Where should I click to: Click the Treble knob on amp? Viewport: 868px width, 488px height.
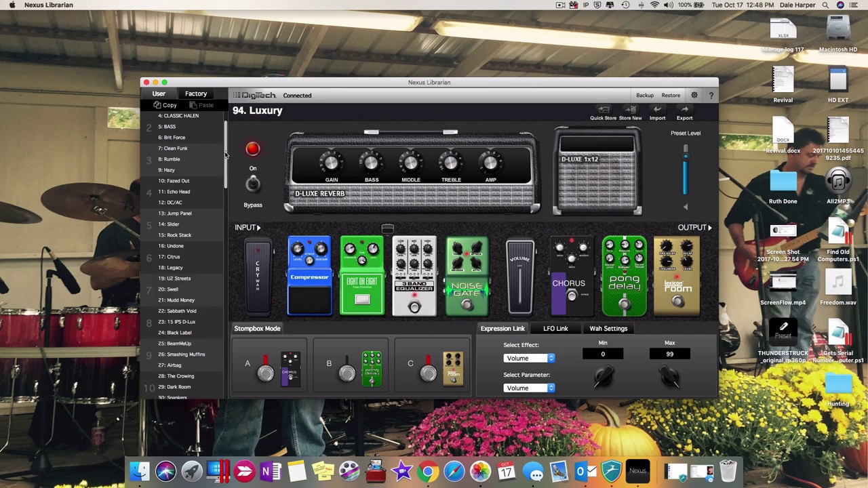pos(450,163)
